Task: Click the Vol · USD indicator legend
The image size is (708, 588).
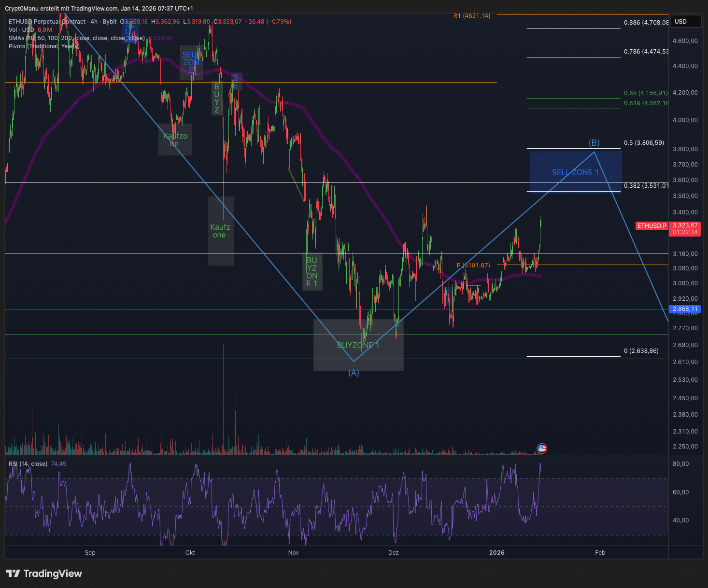Action: pyautogui.click(x=22, y=30)
